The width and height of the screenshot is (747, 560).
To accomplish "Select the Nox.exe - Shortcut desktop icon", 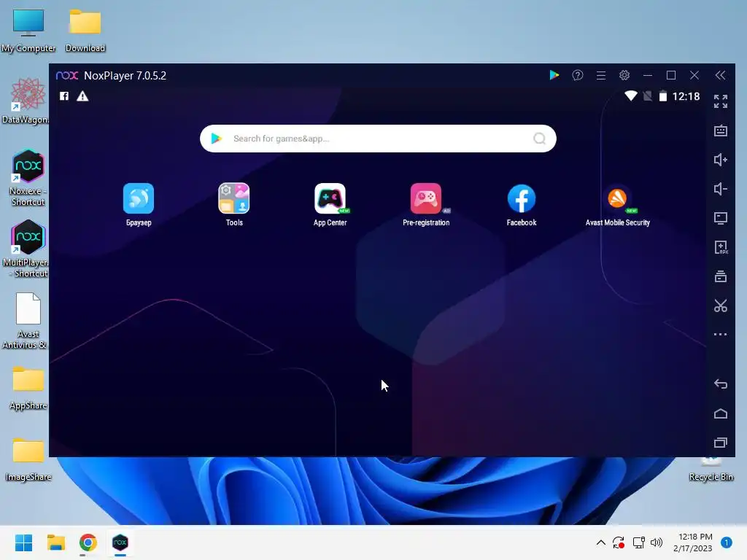I will [28, 178].
